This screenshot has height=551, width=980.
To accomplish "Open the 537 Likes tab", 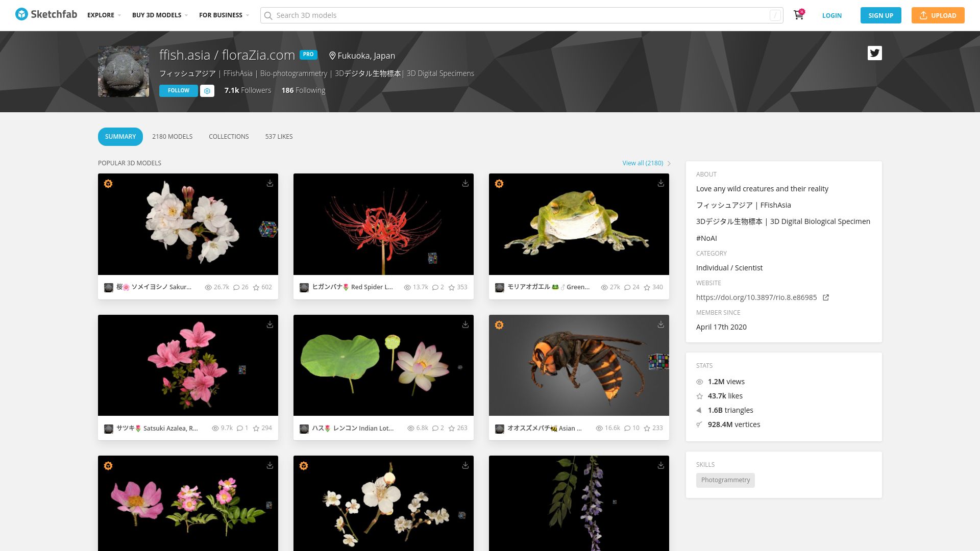I will coord(279,136).
